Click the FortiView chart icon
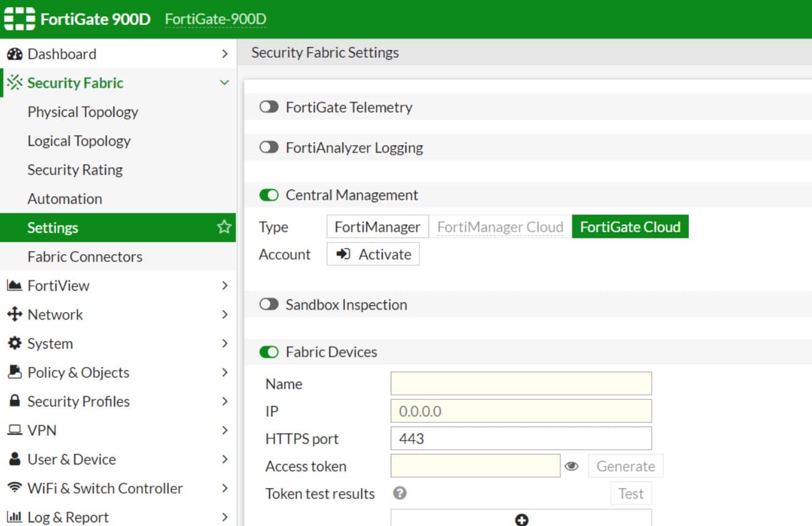Image resolution: width=812 pixels, height=526 pixels. pos(15,285)
